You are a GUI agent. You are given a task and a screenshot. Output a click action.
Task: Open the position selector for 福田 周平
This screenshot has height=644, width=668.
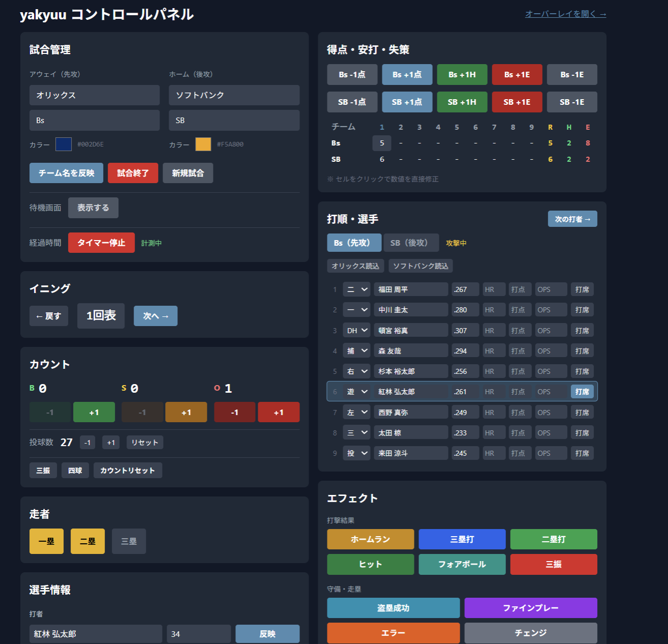click(356, 289)
